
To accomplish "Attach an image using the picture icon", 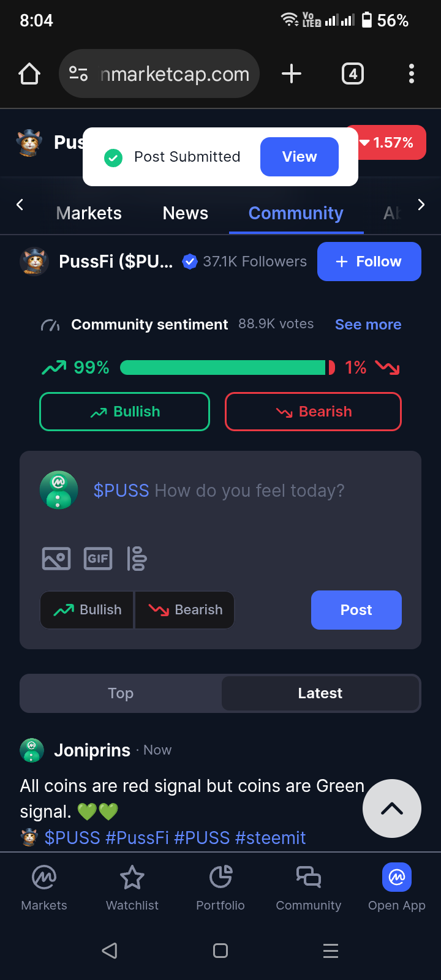I will [56, 559].
